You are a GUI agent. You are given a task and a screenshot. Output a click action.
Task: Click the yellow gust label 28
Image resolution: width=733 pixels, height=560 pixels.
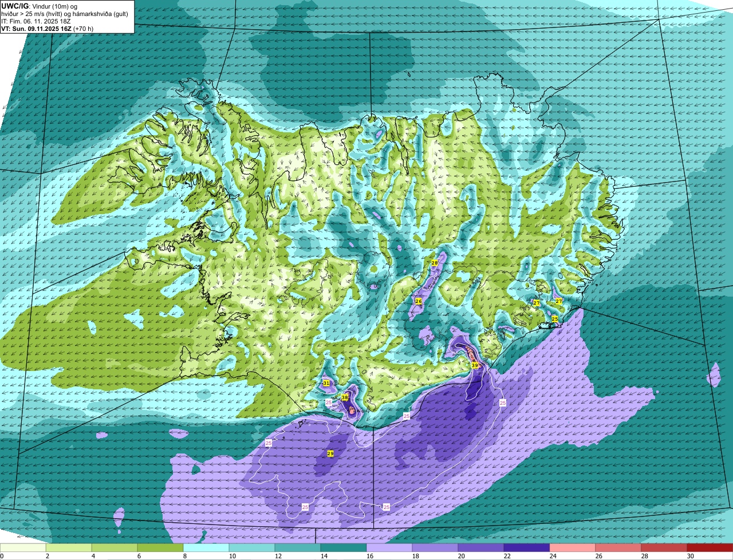click(435, 263)
